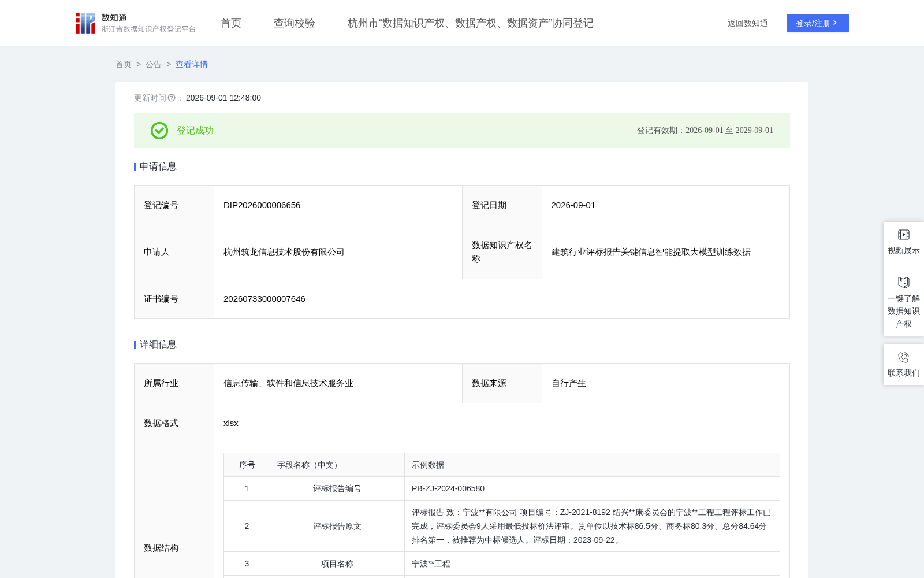Click the 登录/注册 button
Screen dimensions: 924x578
click(x=818, y=23)
